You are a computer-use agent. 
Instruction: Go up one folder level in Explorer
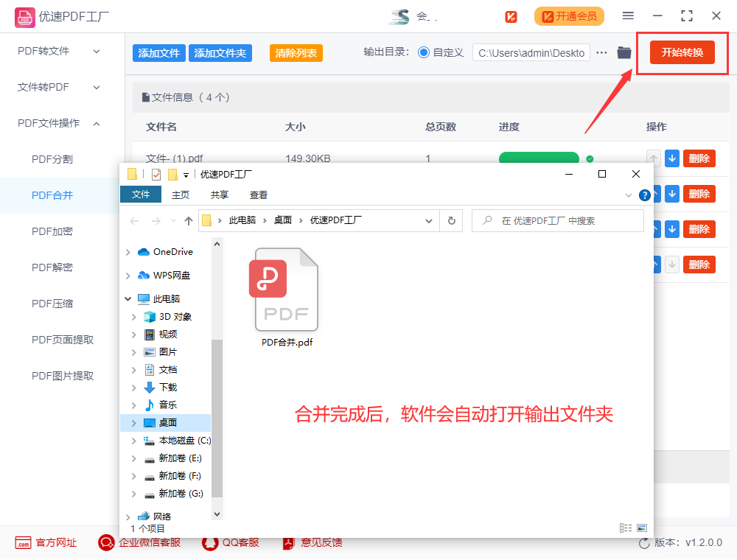click(189, 221)
